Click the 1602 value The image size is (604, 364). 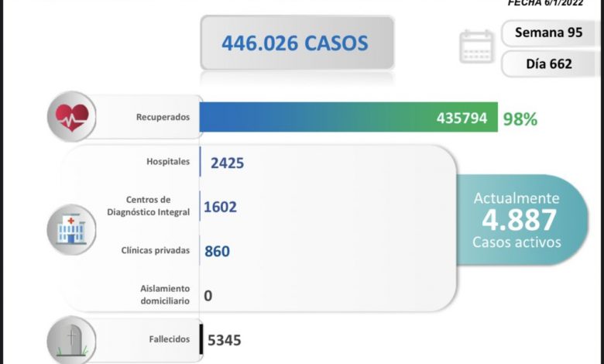coord(221,207)
